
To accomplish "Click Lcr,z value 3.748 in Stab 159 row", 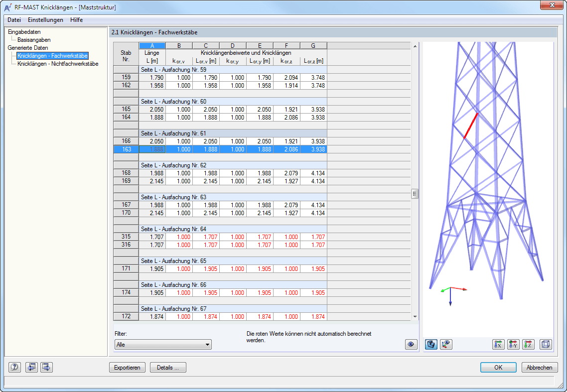I will [x=313, y=77].
